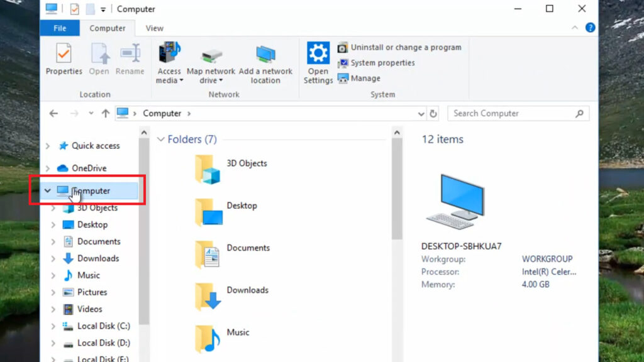The width and height of the screenshot is (644, 362).
Task: Click inside the Search Computer field
Action: [509, 113]
